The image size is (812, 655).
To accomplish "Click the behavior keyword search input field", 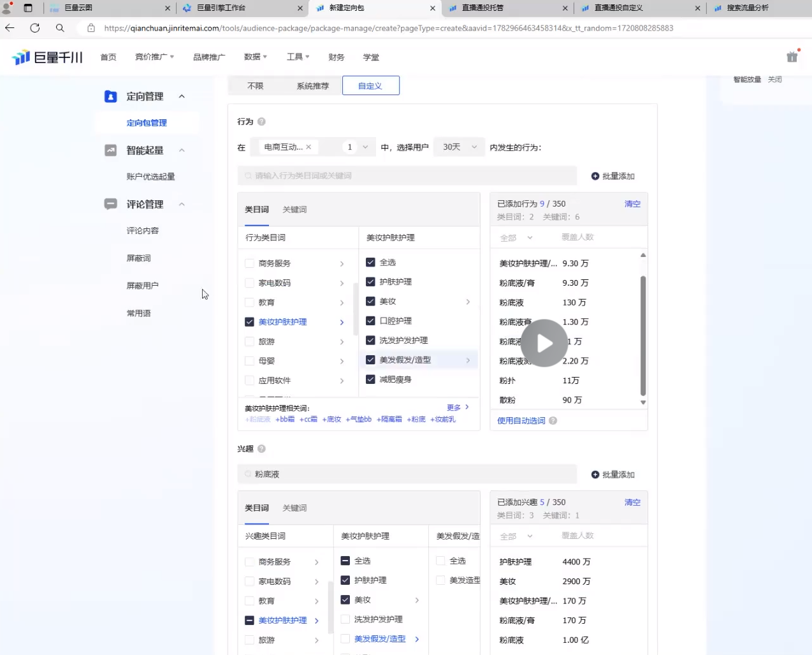I will pos(408,176).
